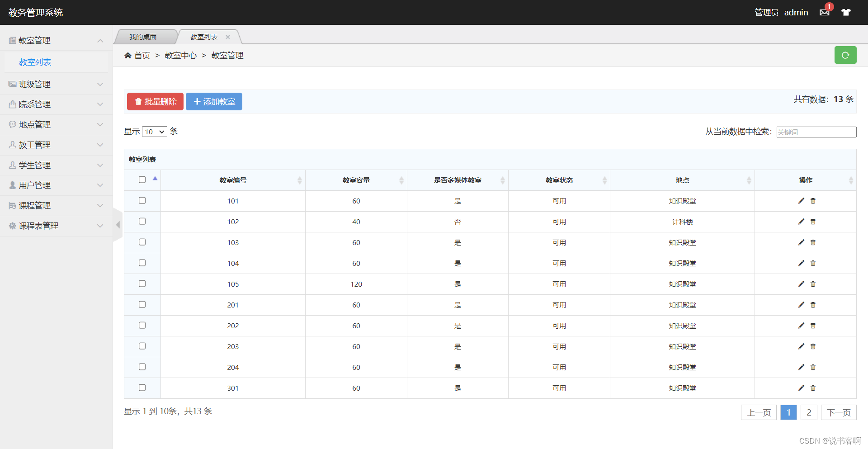Expand the 用户管理 sidebar section
This screenshot has width=868, height=449.
tap(56, 185)
